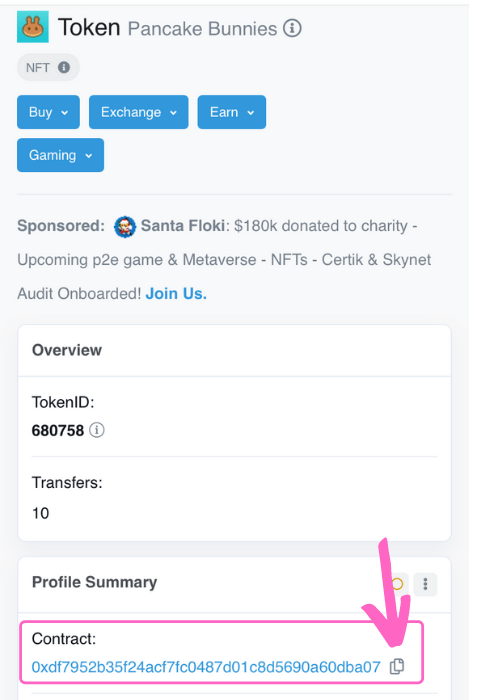Open the Exchange dropdown menu
The width and height of the screenshot is (500, 700).
click(x=138, y=112)
